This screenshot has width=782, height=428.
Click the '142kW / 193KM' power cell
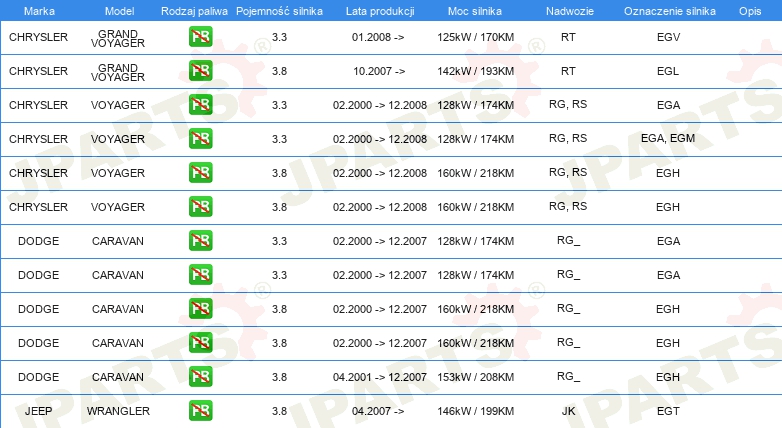pos(475,71)
